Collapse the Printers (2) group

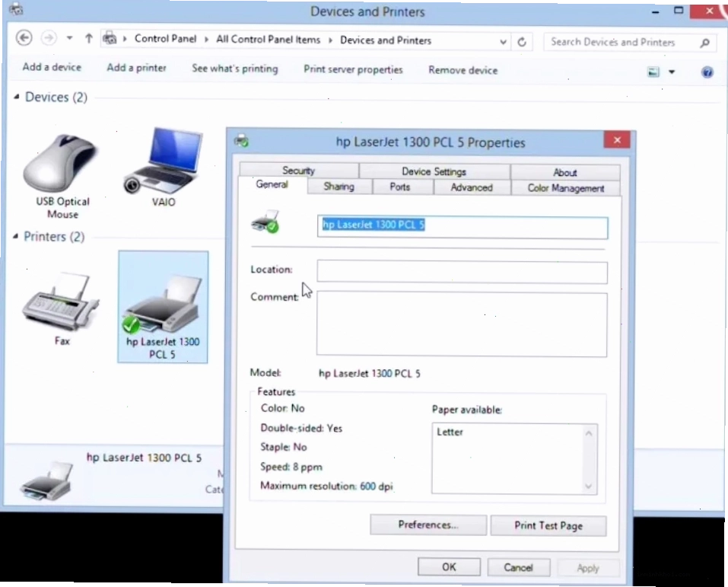click(x=15, y=237)
